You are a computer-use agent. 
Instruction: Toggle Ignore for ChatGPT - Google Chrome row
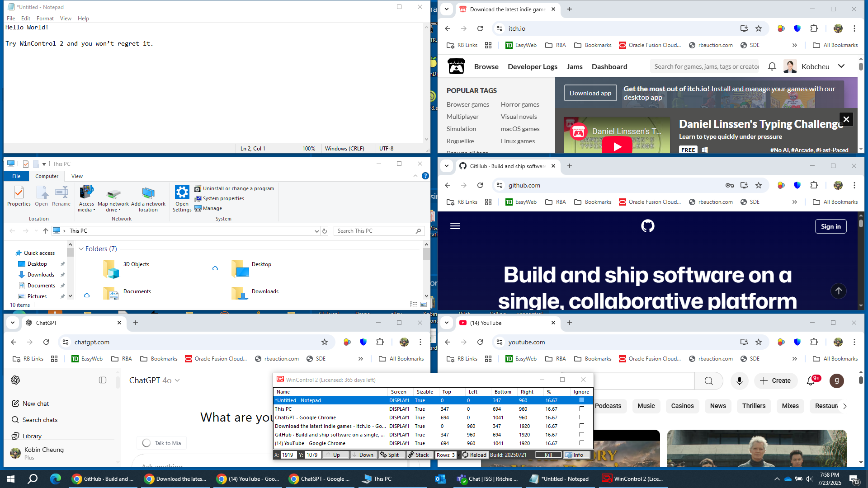(x=581, y=417)
